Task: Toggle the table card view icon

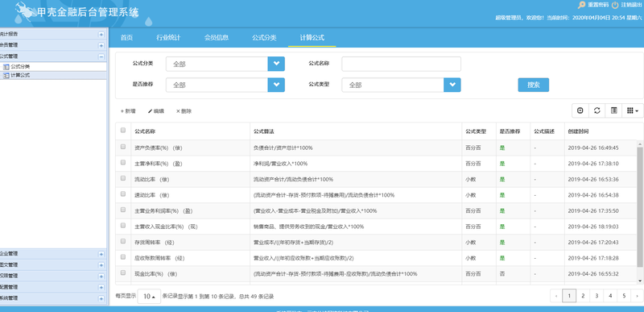Action: (x=614, y=110)
